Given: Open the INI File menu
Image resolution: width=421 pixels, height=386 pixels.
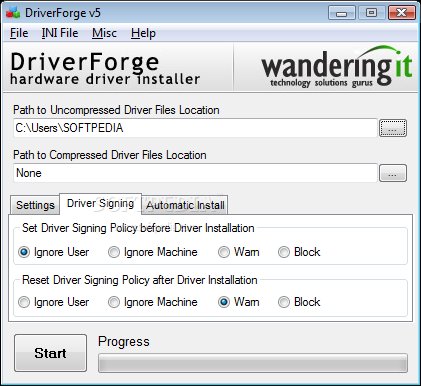Looking at the screenshot, I should (60, 33).
